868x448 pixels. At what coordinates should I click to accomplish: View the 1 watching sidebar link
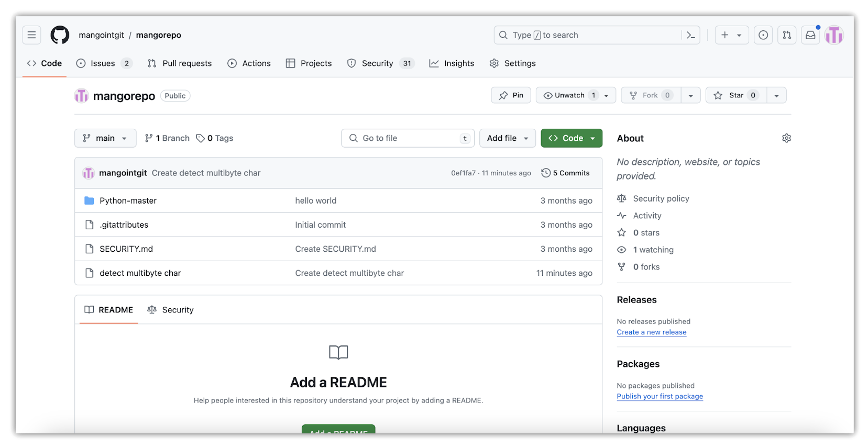(x=653, y=250)
